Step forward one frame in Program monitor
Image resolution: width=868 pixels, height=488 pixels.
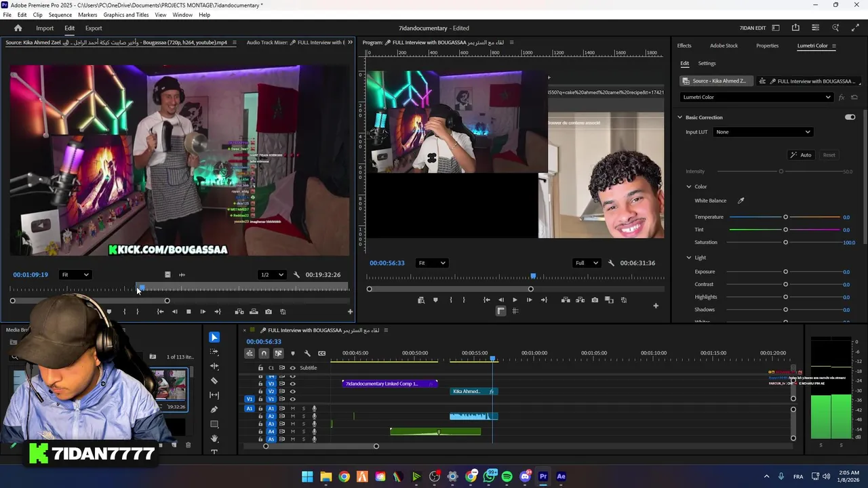tap(529, 300)
